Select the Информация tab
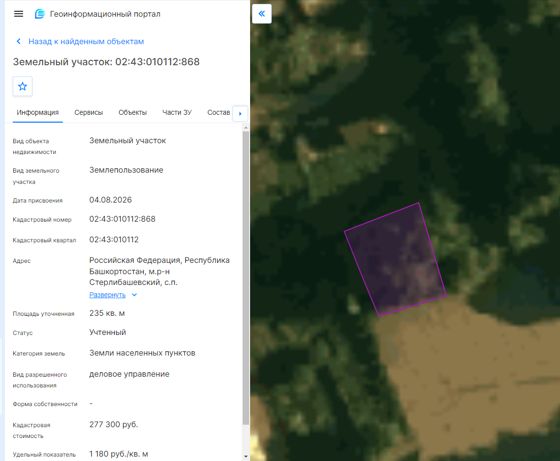The height and width of the screenshot is (461, 560). click(38, 112)
